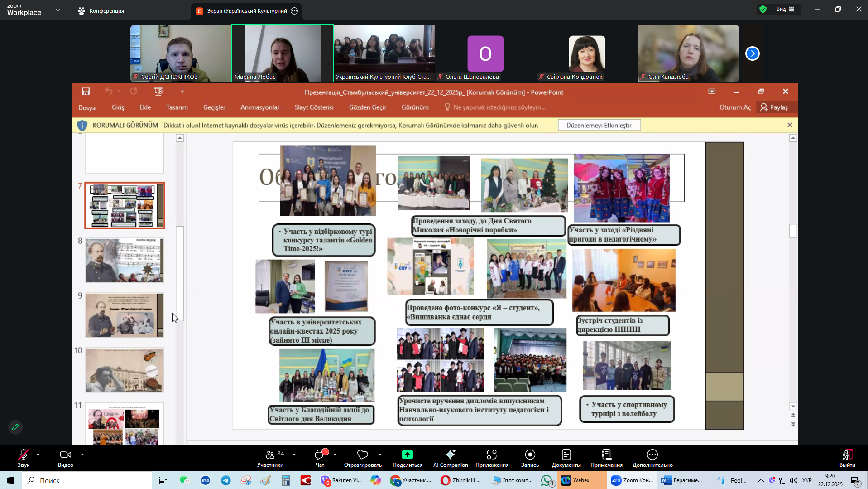This screenshot has width=868, height=489.
Task: Click the green Поделиться share screen icon
Action: 407,455
